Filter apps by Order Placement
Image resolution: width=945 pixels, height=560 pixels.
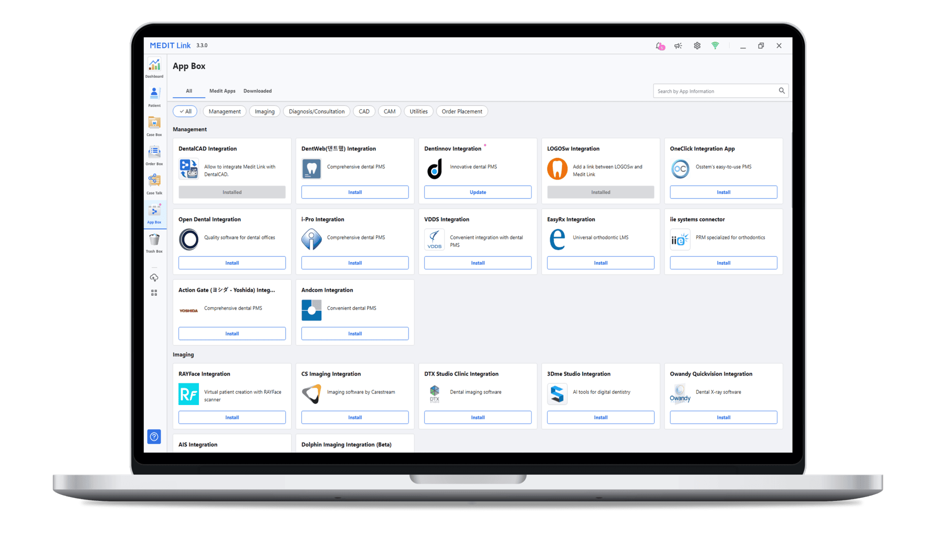pos(462,112)
